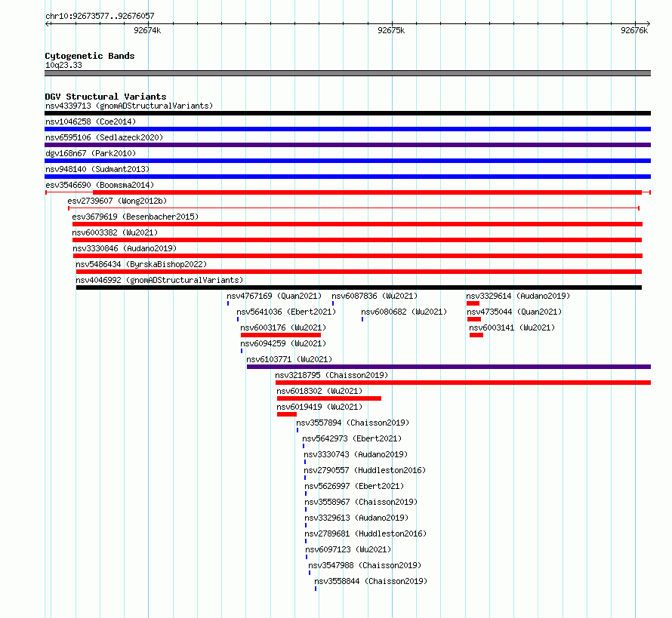Open nsv6080682 (Wu2021) variant
The height and width of the screenshot is (618, 672).
click(404, 312)
